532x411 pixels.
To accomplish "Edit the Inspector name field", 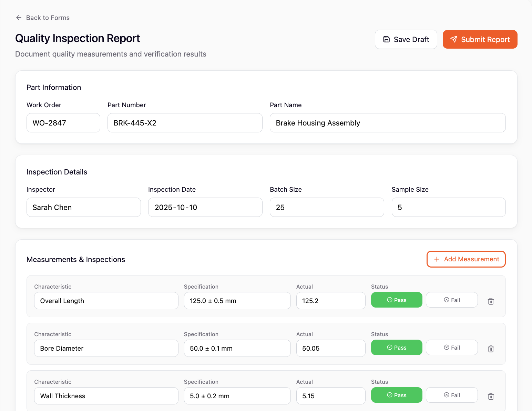I will [x=83, y=207].
